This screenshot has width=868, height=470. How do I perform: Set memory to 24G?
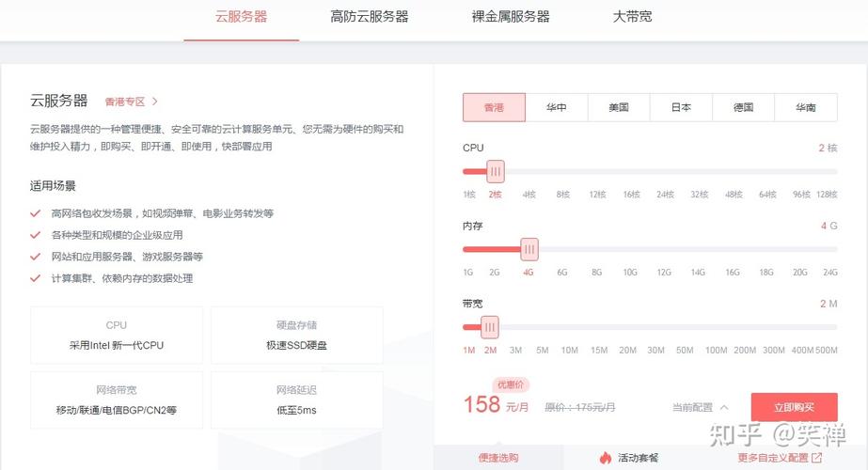(830, 273)
